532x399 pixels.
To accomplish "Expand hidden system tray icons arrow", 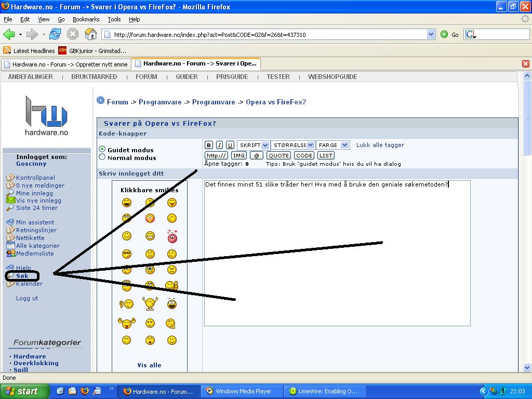I will tap(484, 391).
